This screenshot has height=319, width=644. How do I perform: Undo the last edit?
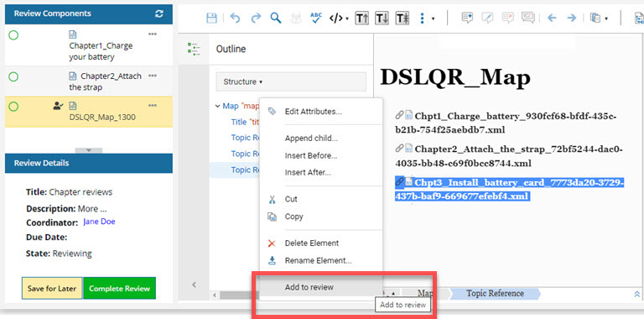pyautogui.click(x=235, y=18)
